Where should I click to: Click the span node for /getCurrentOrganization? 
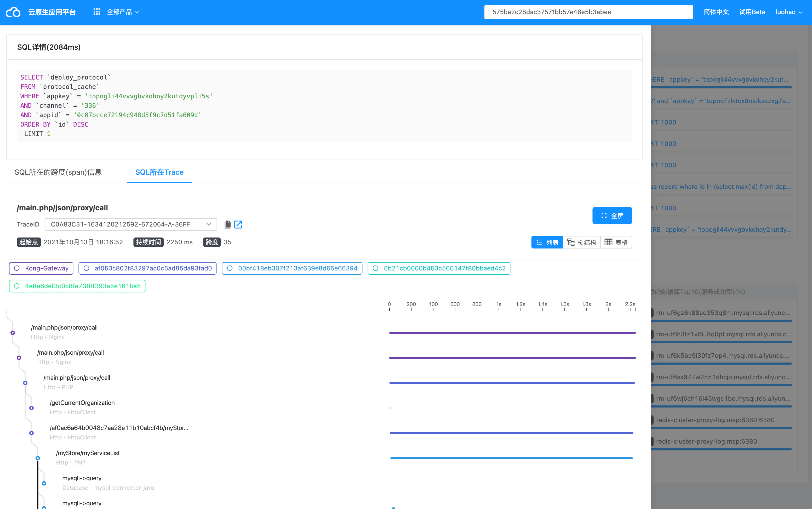click(x=31, y=408)
